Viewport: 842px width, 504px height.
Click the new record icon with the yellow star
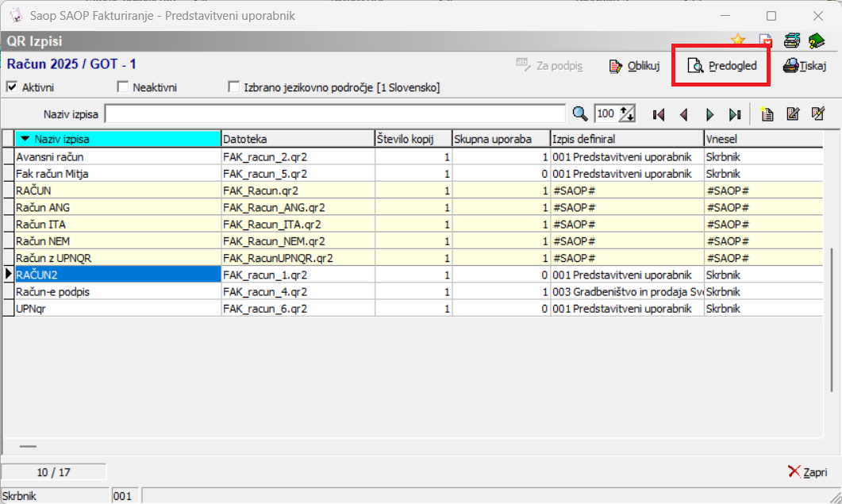(767, 114)
